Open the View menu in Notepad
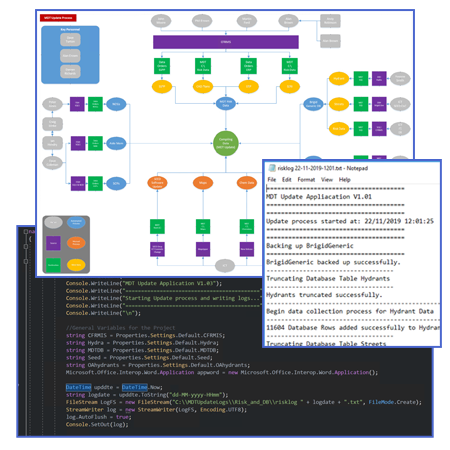This screenshot has height=450, width=450. (327, 180)
